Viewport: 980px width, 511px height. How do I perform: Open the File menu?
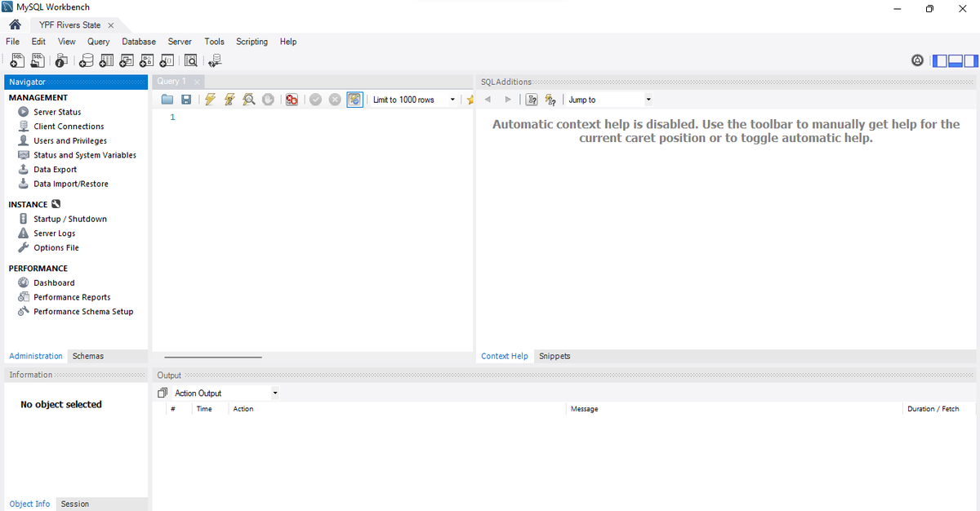(x=12, y=42)
